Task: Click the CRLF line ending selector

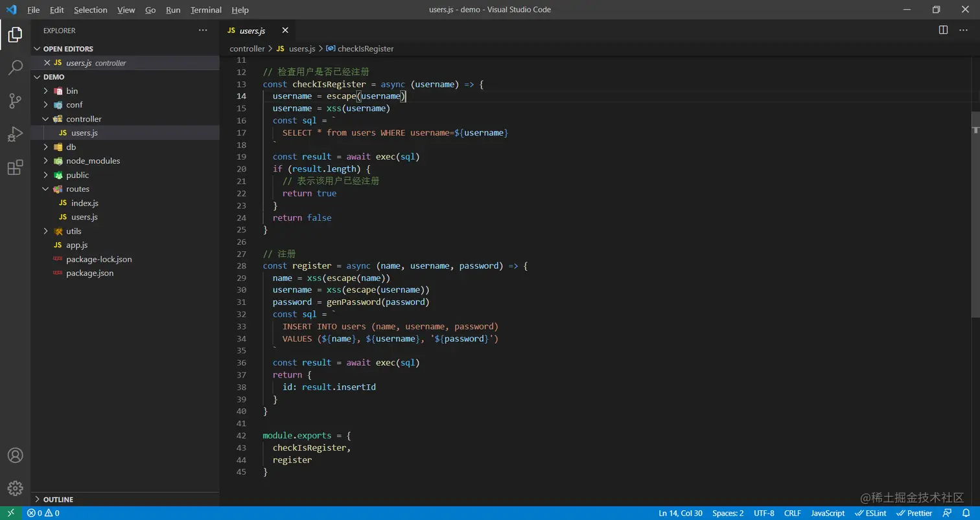Action: click(792, 513)
